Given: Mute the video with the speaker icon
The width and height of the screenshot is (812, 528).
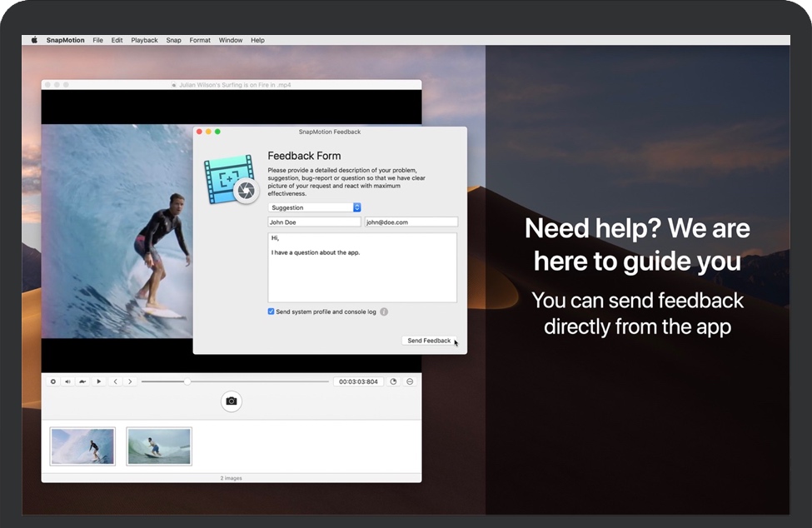Looking at the screenshot, I should point(68,381).
